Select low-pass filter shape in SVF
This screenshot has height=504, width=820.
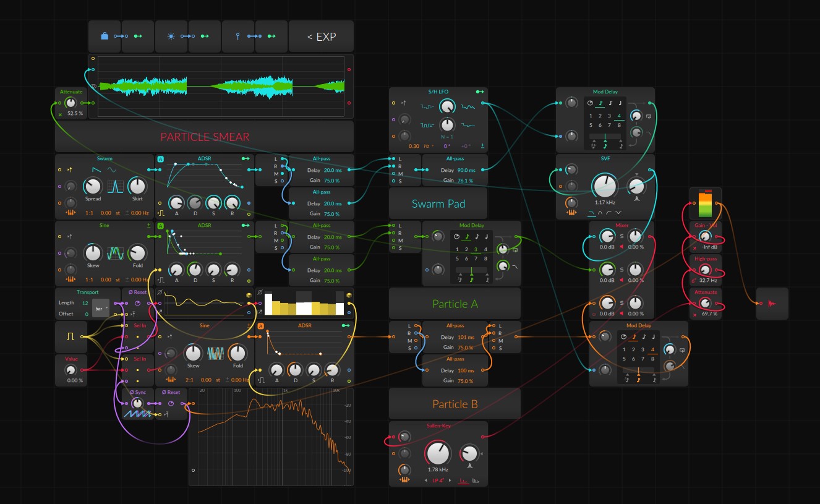592,213
